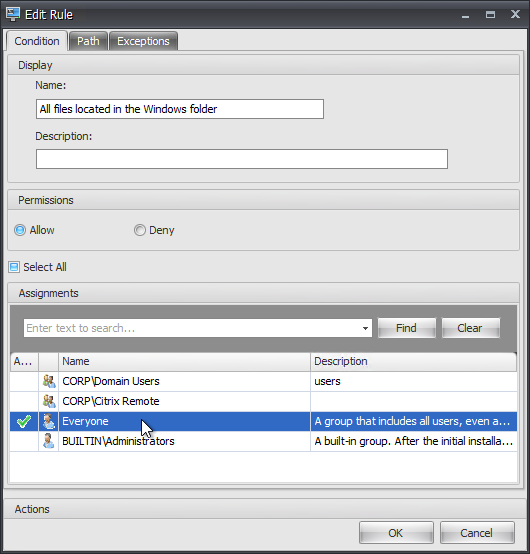Click the Edit Rule title bar icon
This screenshot has width=530, height=554.
coord(13,14)
